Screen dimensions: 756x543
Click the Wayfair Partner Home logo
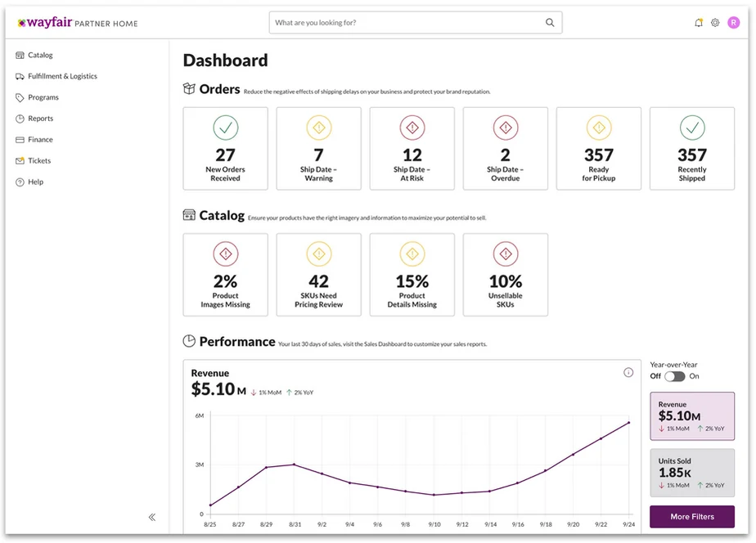coord(78,23)
